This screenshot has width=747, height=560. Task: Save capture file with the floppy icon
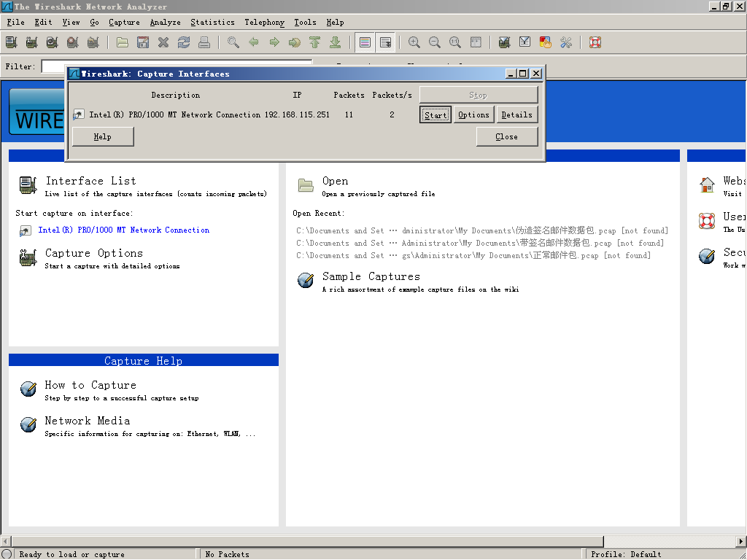click(143, 42)
